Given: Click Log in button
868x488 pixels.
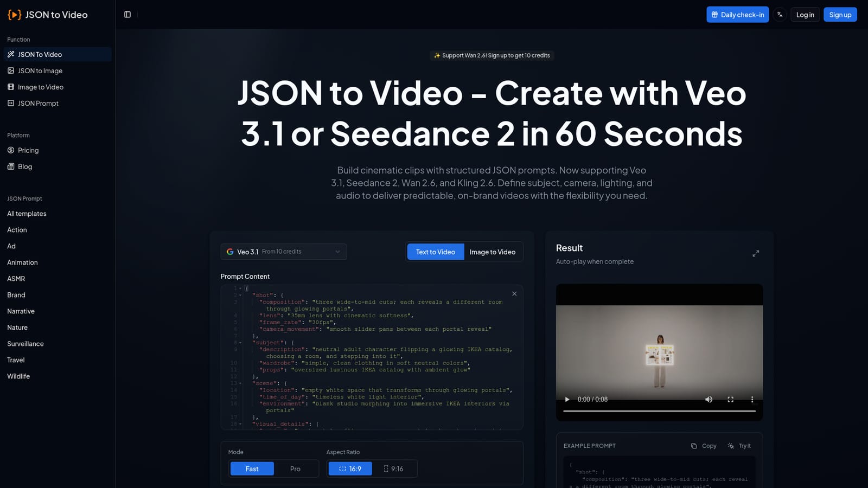Looking at the screenshot, I should coord(805,15).
